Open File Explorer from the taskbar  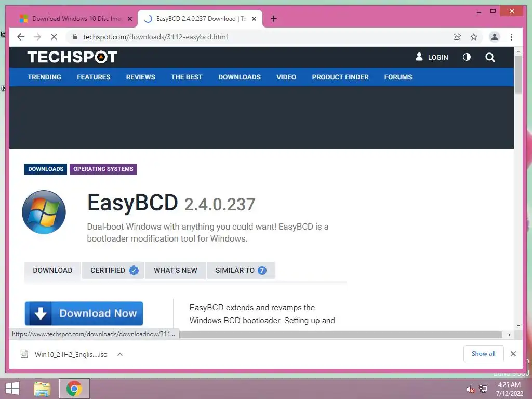(42, 389)
